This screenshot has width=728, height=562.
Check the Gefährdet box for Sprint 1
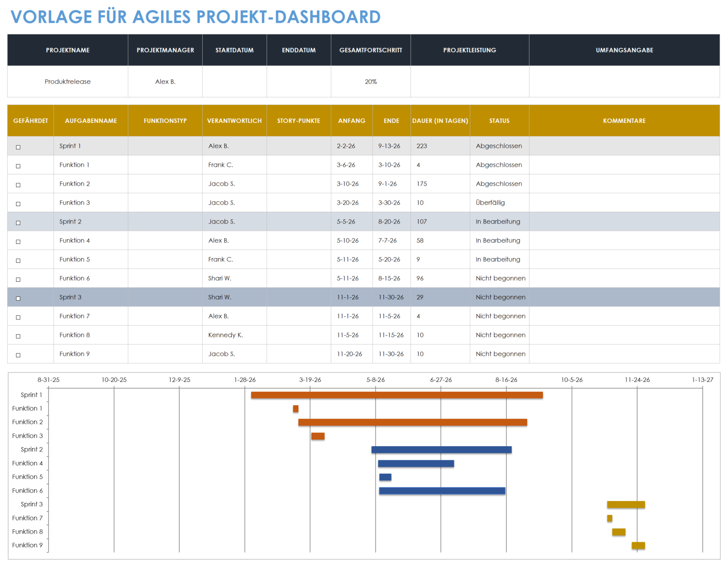click(18, 147)
